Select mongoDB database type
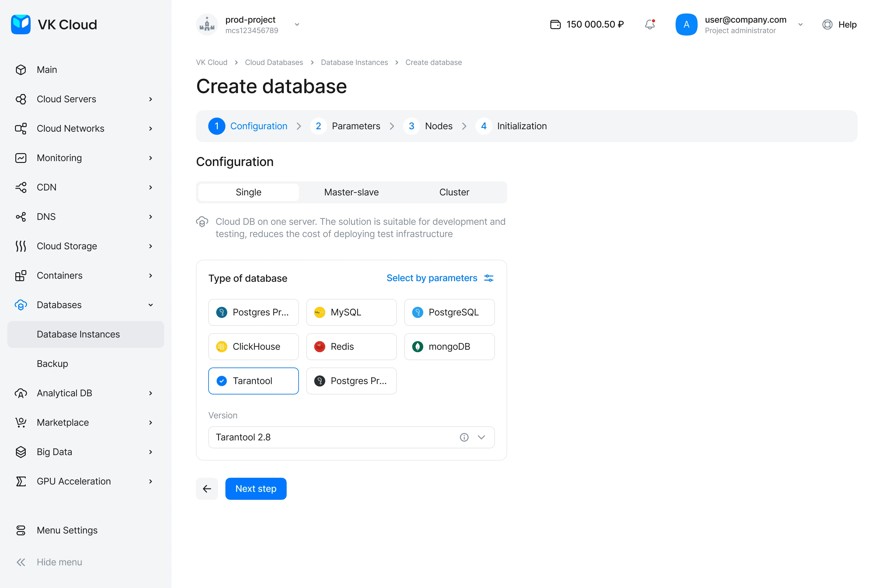The height and width of the screenshot is (588, 882). [449, 346]
